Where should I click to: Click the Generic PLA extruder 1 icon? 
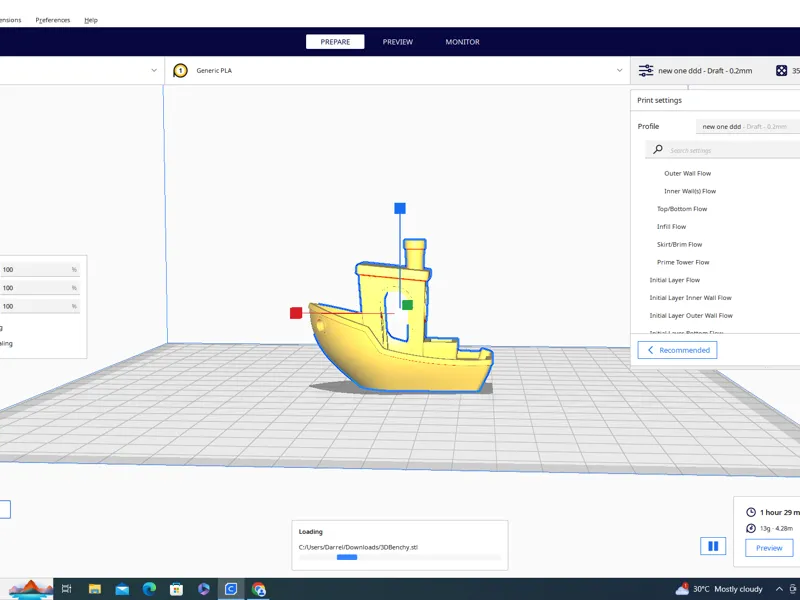point(180,70)
